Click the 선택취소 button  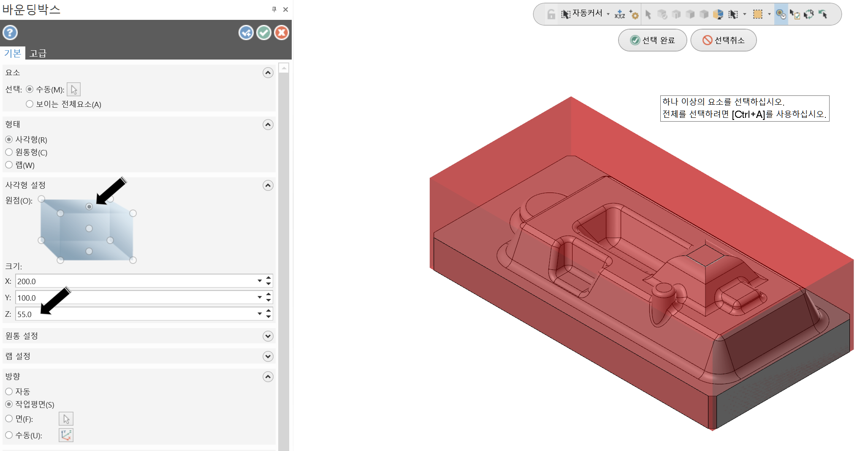click(724, 40)
